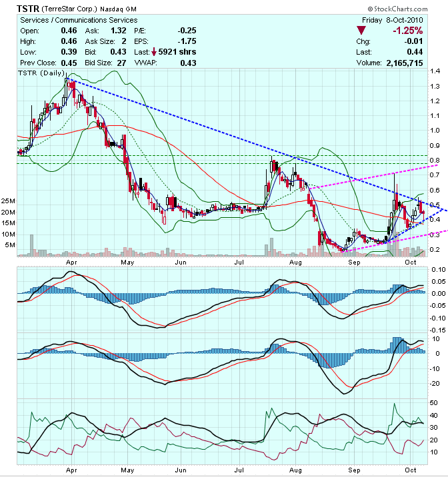Click the Chg value -0.01
The image size is (448, 479).
413,41
